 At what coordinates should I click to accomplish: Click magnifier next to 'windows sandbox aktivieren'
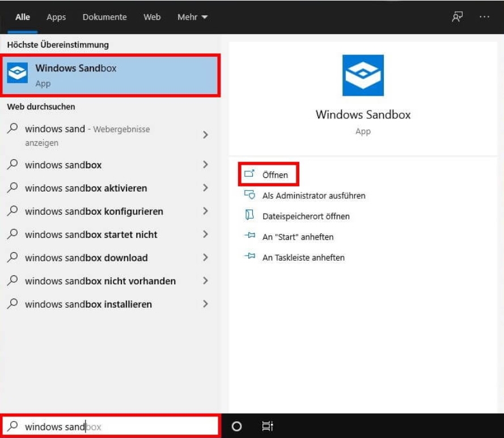pos(12,188)
